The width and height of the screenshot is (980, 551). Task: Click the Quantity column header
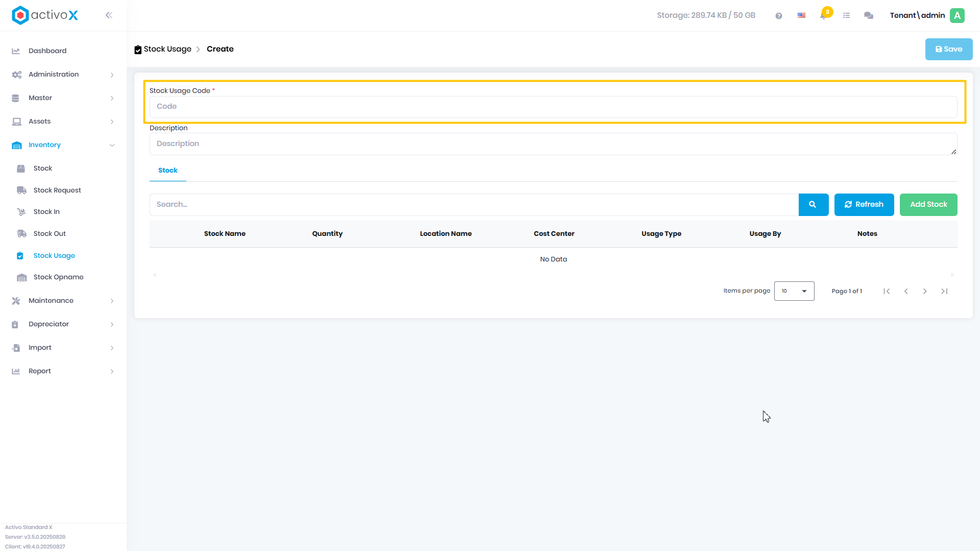point(327,234)
